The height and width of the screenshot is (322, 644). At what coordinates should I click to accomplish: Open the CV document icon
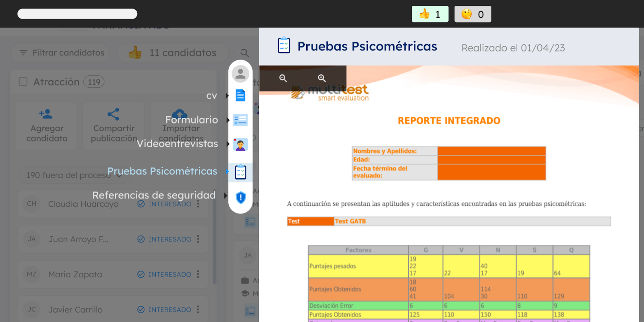point(240,96)
